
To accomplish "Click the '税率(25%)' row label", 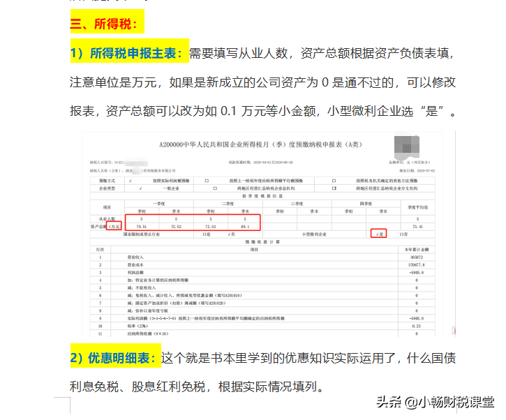I will click(x=137, y=326).
